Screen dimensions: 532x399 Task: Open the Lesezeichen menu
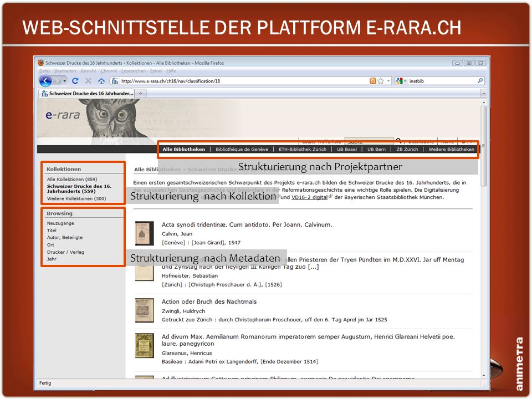pyautogui.click(x=134, y=71)
